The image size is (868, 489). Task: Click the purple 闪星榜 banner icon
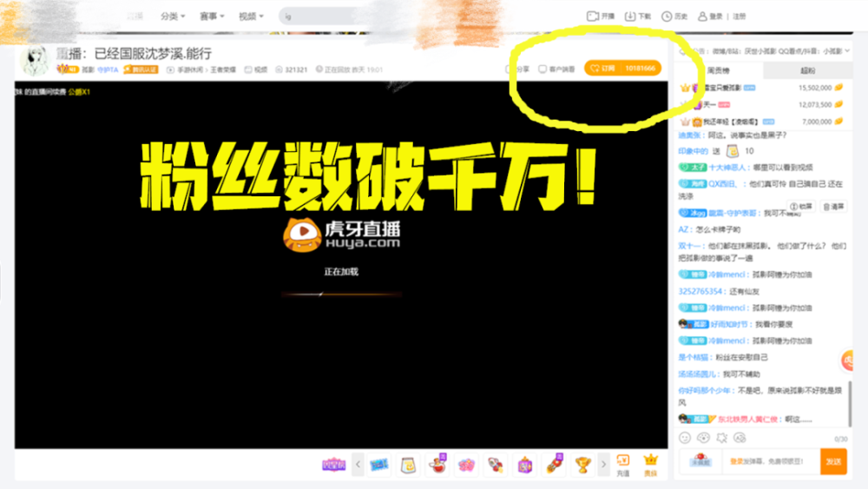pyautogui.click(x=334, y=465)
